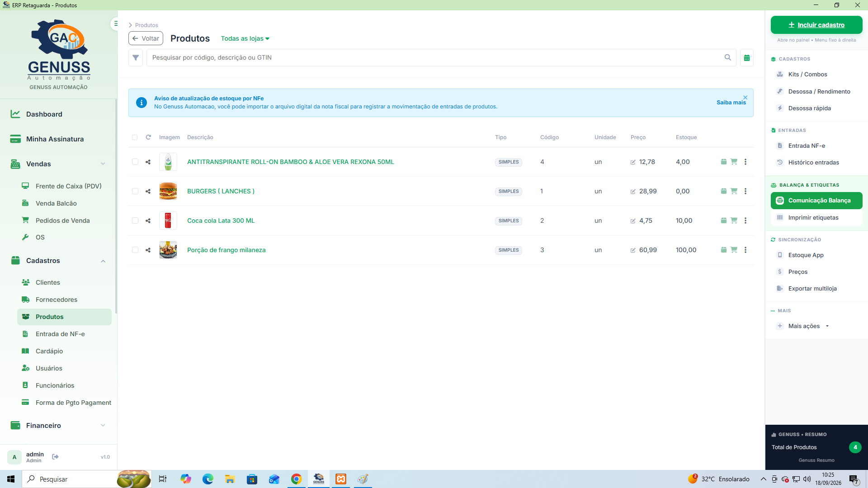Image resolution: width=868 pixels, height=488 pixels.
Task: Edit price 60,99 pencil icon
Action: 633,250
